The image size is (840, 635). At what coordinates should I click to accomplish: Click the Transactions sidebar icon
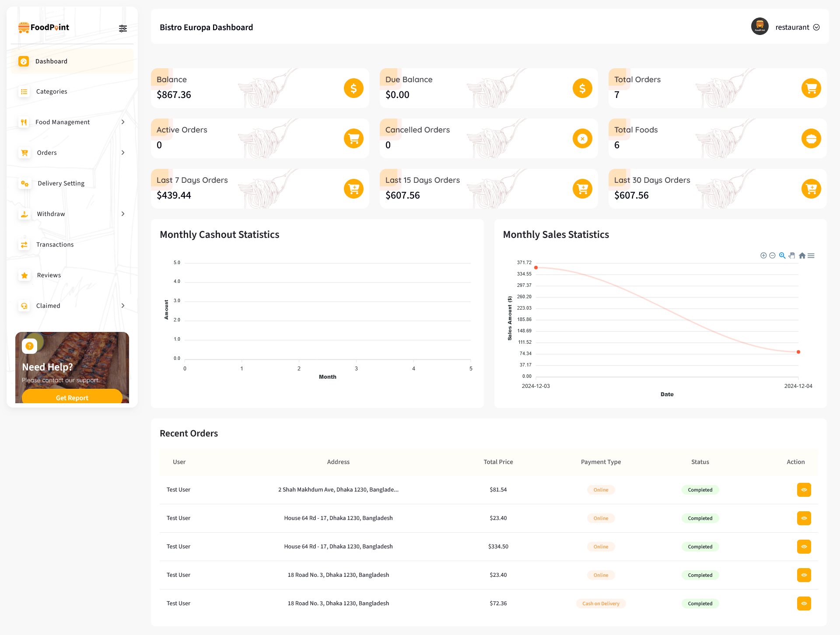pos(24,244)
